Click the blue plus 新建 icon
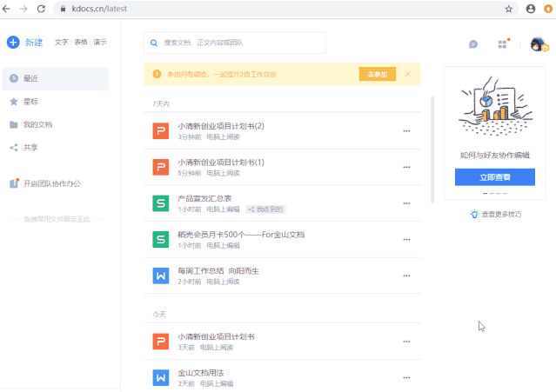The width and height of the screenshot is (556, 392). (13, 43)
